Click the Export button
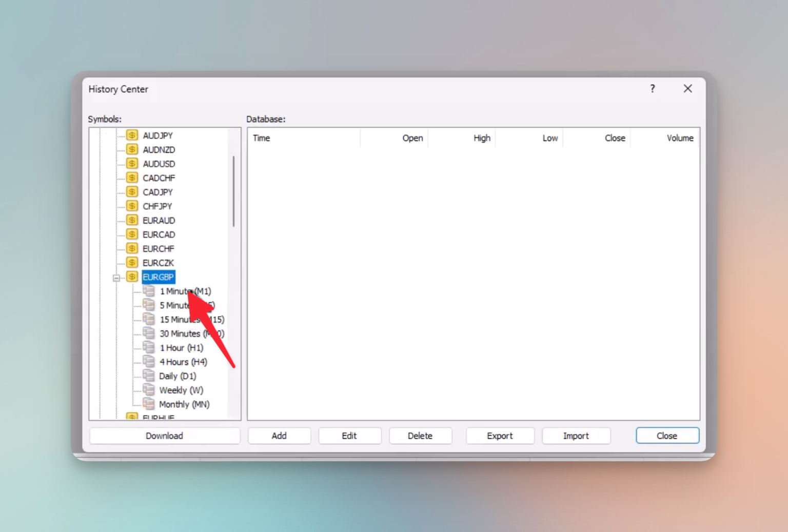788x532 pixels. tap(500, 436)
